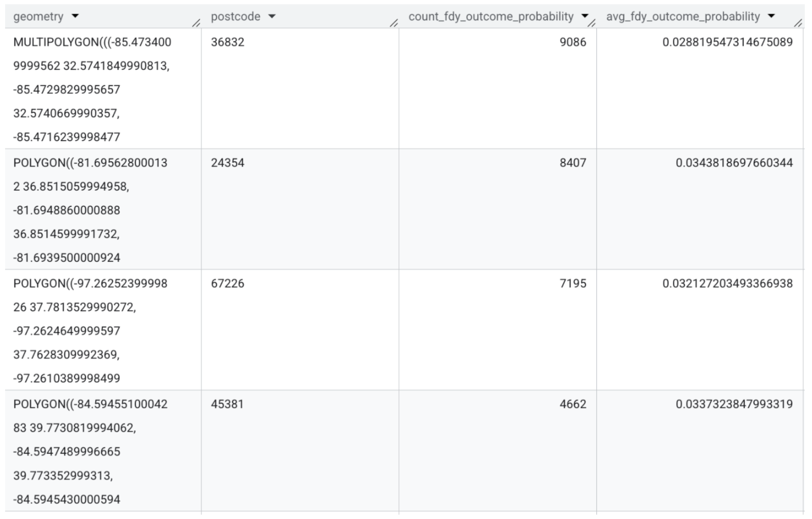Click the avg_fdy_outcome_probability header text
The image size is (812, 519).
pyautogui.click(x=683, y=17)
